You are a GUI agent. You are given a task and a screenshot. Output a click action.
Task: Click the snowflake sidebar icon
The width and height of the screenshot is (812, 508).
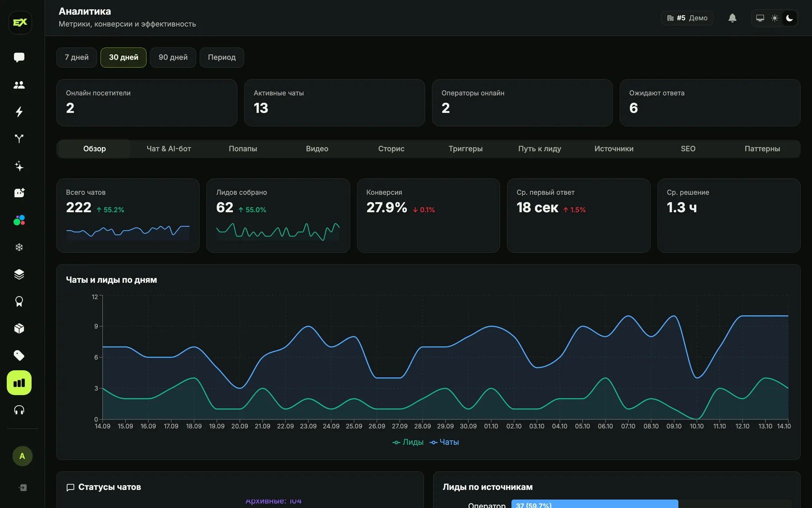click(x=19, y=247)
